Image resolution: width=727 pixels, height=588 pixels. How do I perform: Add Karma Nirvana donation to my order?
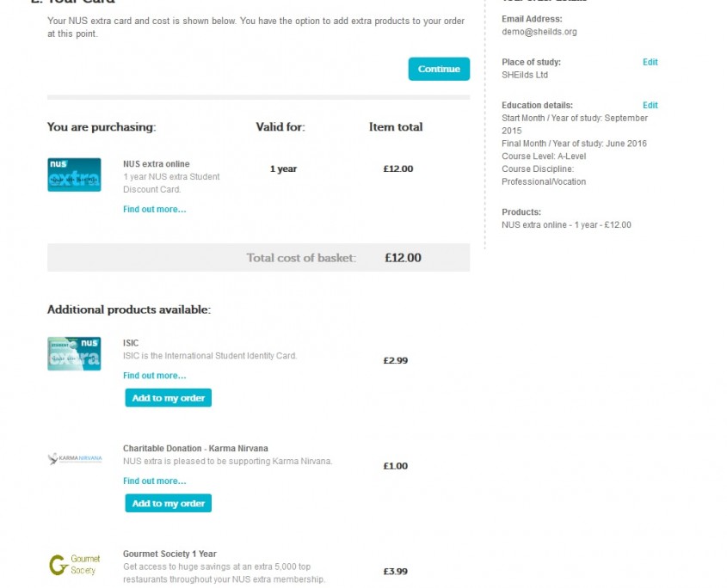tap(169, 503)
